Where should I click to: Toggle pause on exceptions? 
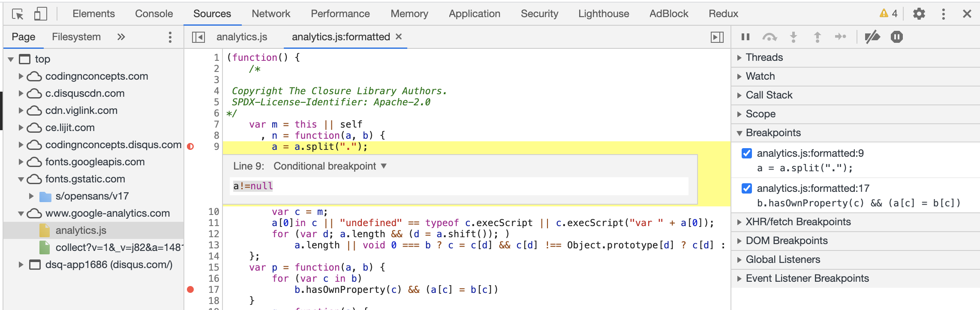pyautogui.click(x=897, y=37)
